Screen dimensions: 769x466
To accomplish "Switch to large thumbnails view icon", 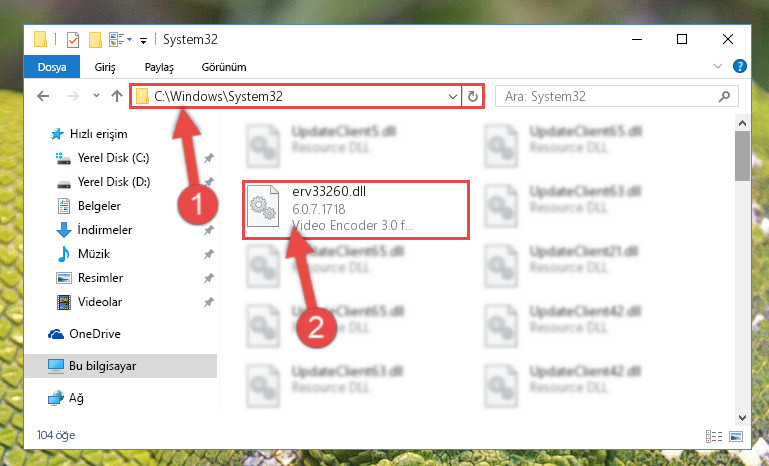I will (x=736, y=436).
